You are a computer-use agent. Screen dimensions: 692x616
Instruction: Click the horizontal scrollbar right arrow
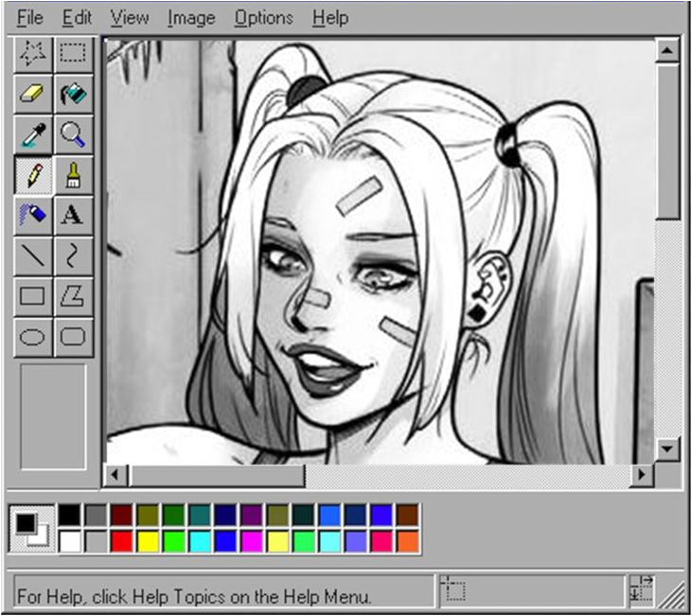[642, 475]
